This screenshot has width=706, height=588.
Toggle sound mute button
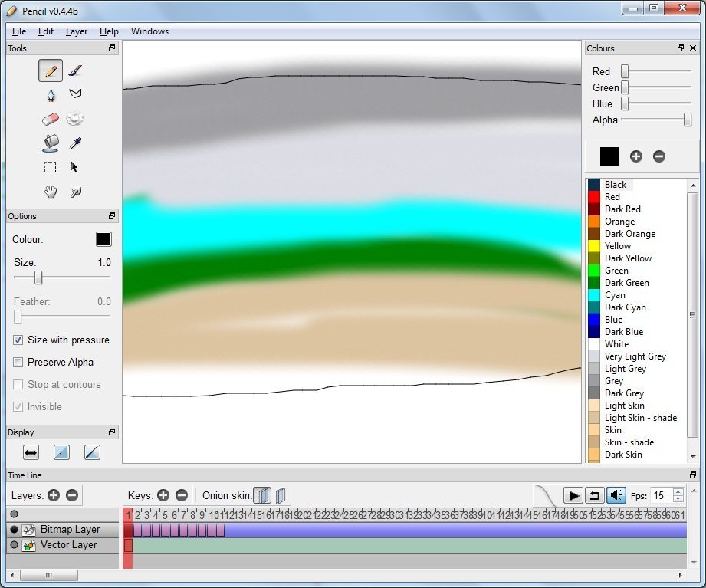(x=616, y=495)
